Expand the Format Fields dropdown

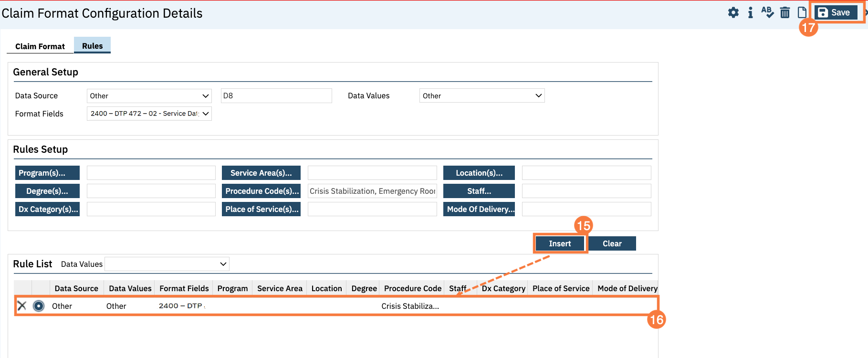[x=149, y=114]
